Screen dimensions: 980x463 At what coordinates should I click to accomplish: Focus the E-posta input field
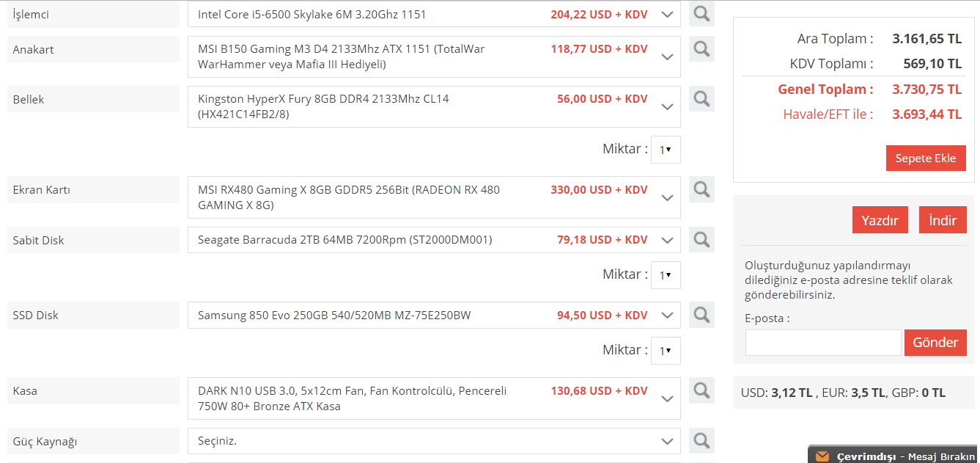tap(823, 343)
